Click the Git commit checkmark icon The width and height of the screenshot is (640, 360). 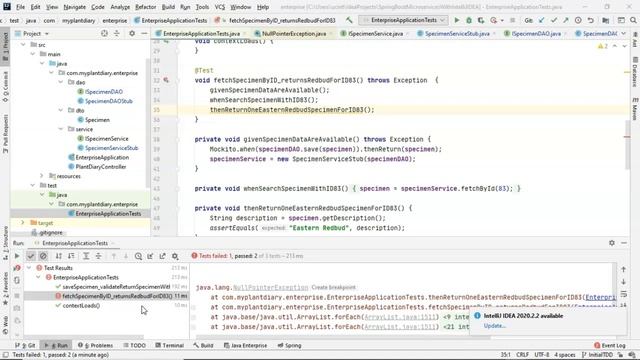click(554, 20)
